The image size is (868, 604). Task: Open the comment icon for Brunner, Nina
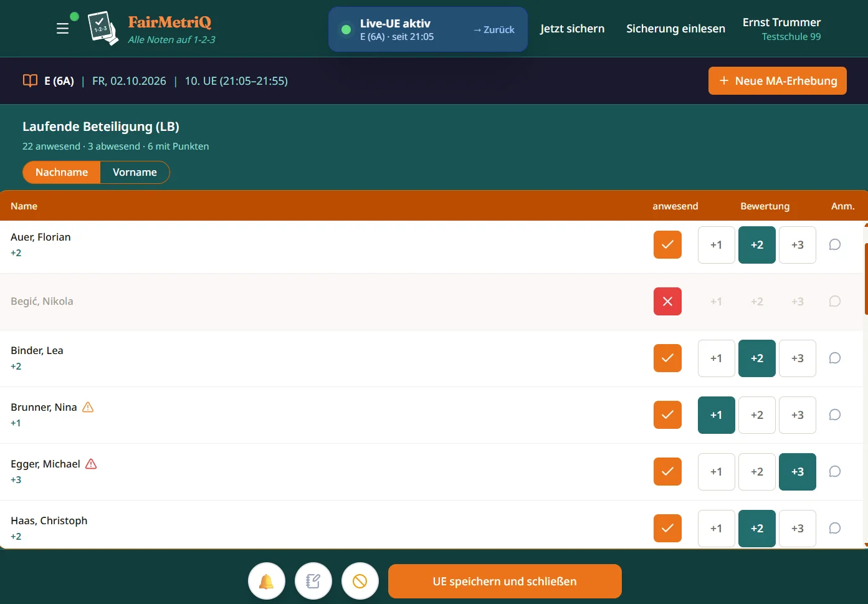835,415
